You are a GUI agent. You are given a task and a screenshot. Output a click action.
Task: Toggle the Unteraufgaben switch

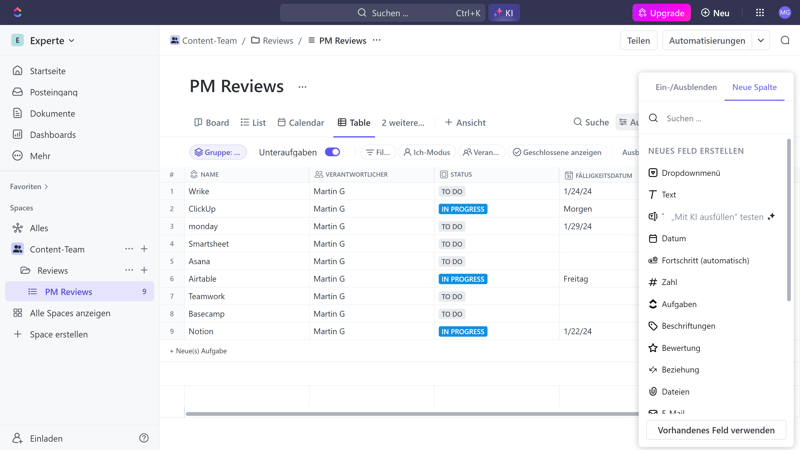coord(332,152)
